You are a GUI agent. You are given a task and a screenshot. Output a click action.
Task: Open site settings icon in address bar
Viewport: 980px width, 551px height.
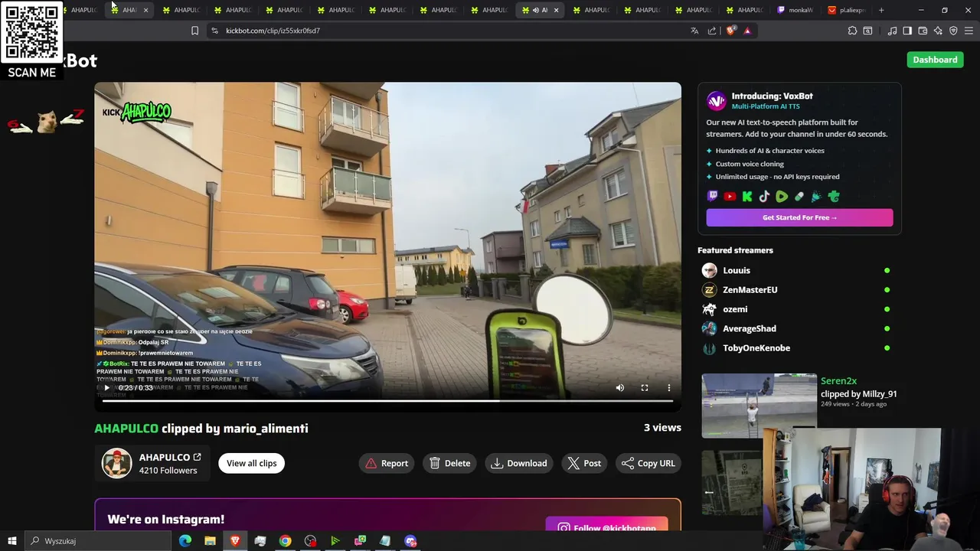coord(214,31)
